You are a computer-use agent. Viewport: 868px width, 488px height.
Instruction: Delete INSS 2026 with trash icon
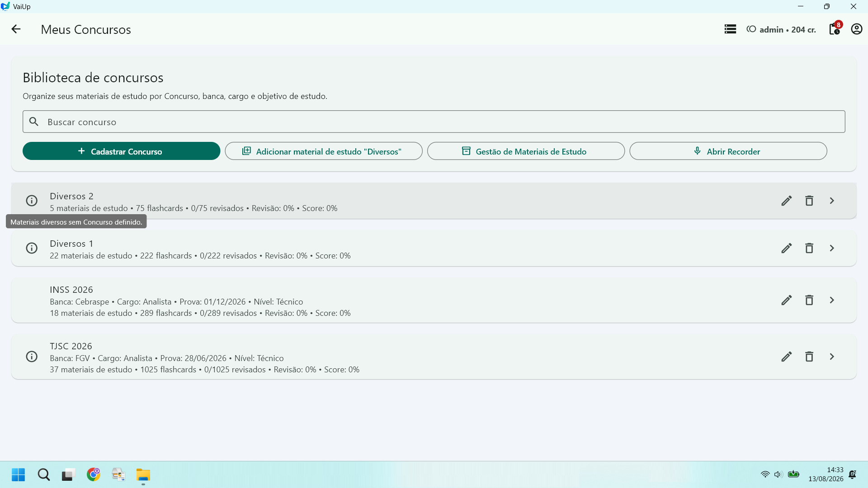pos(809,300)
